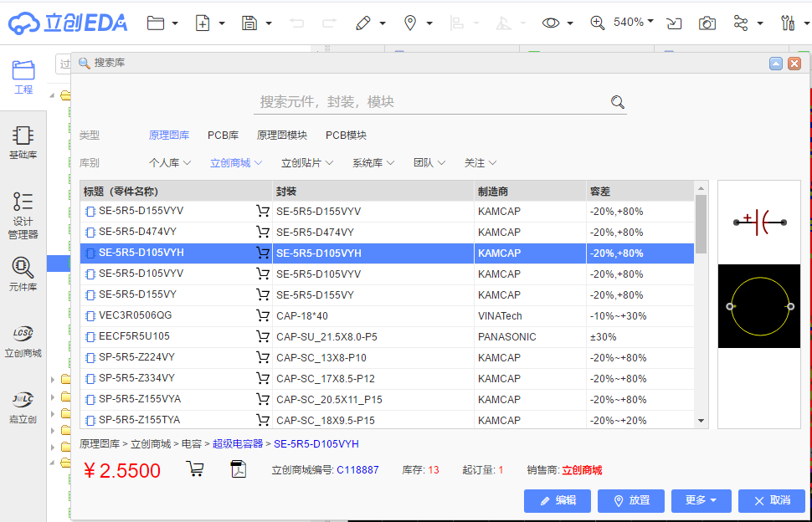The image size is (812, 522).
Task: Take a screenshot with the camera toolbar icon
Action: 707,23
